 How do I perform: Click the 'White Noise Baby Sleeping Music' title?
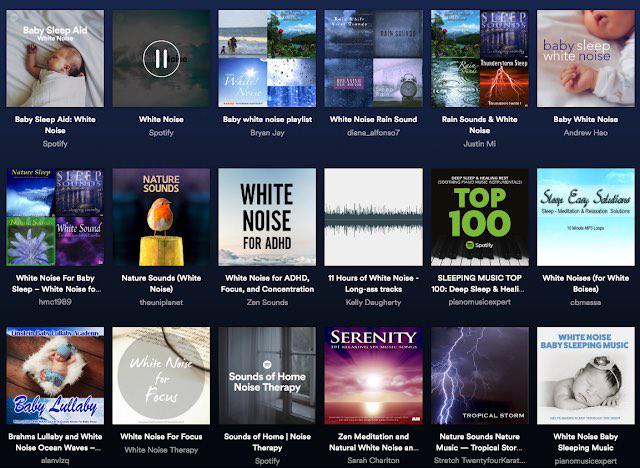click(586, 442)
